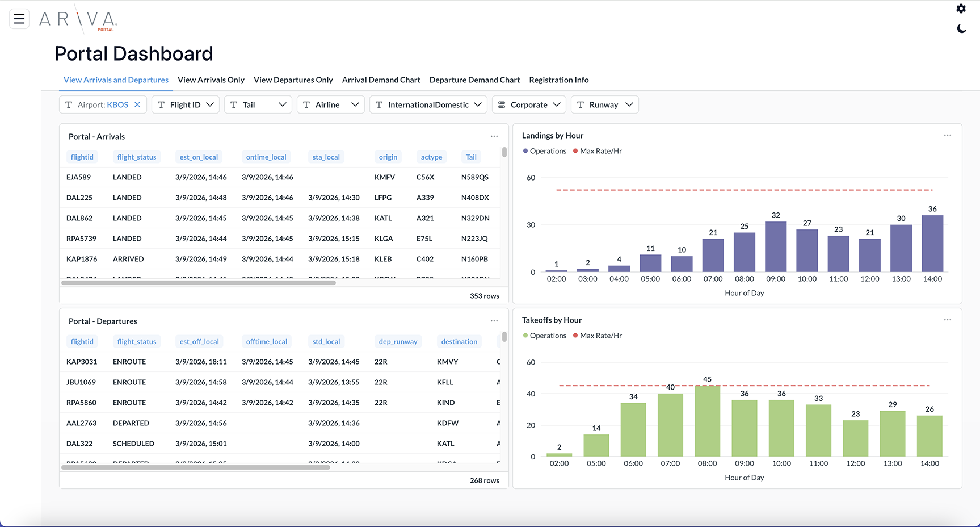Click the settings gear icon

tap(961, 9)
